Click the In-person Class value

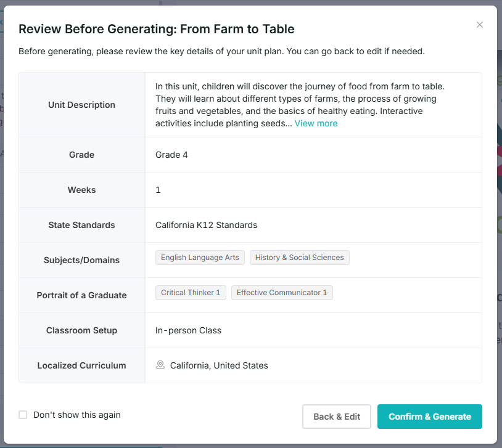point(188,330)
